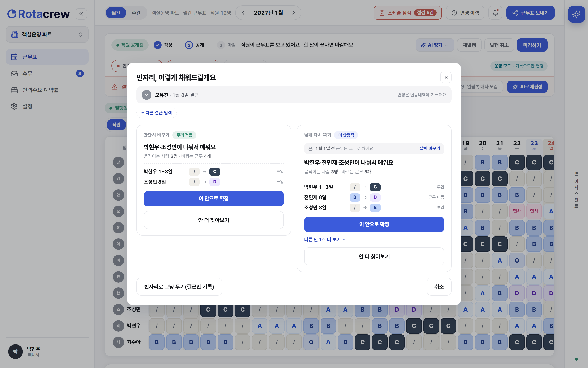588x368 pixels.
Task: Confirm the 넓게 다시 짜기 plan with 이 안으로 확정
Action: (x=374, y=224)
